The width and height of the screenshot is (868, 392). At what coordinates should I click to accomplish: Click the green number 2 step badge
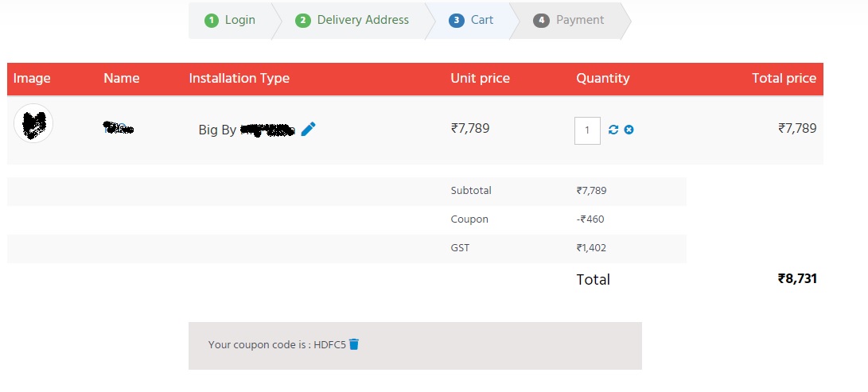click(303, 21)
